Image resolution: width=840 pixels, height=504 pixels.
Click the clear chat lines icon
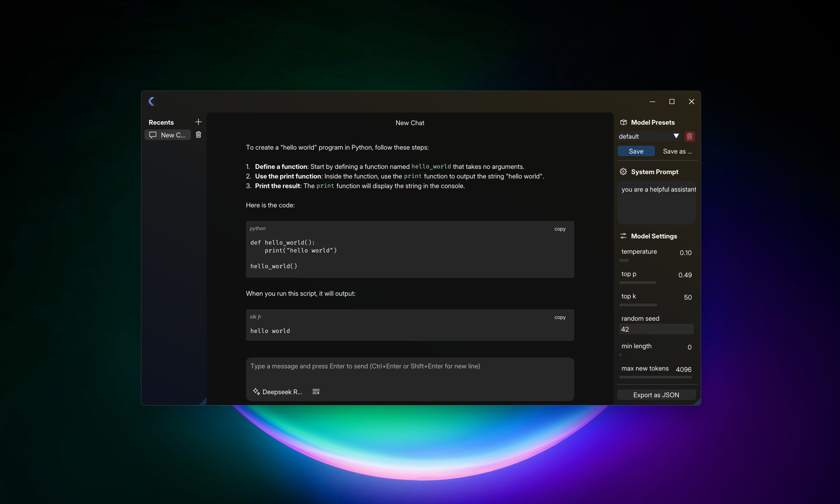click(x=316, y=392)
